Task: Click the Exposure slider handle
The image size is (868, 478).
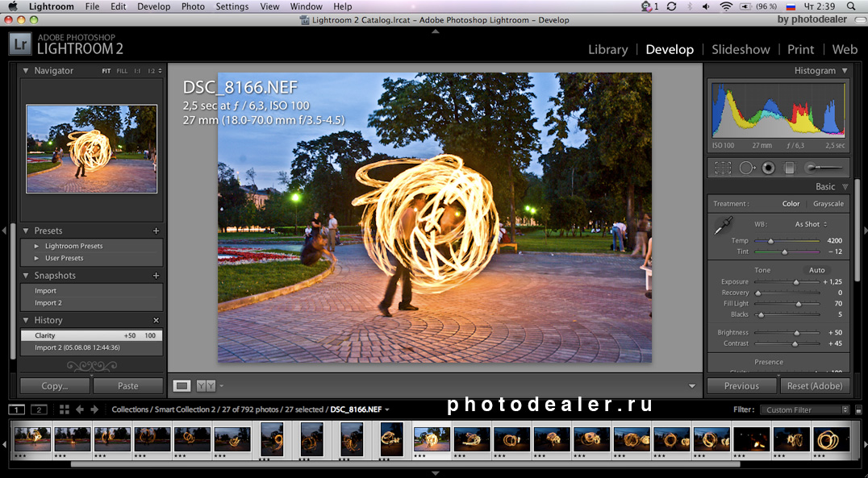Action: (x=796, y=282)
